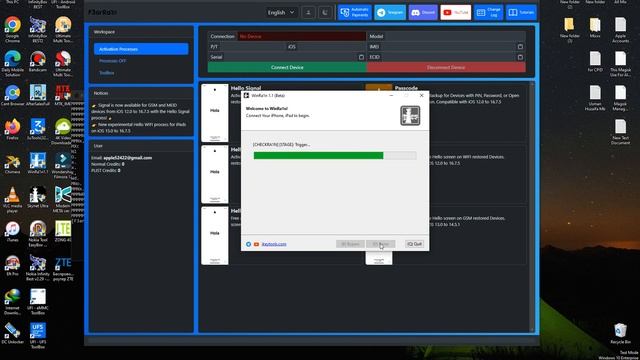Select Activation Processes in the Workspace panel
The height and width of the screenshot is (360, 640).
click(141, 49)
